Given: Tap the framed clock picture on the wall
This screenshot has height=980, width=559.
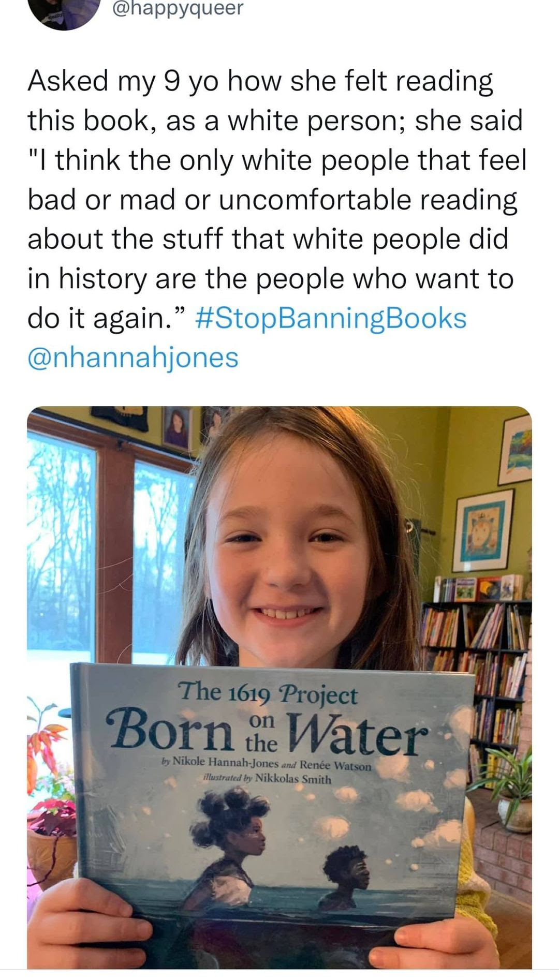Looking at the screenshot, I should pyautogui.click(x=483, y=530).
